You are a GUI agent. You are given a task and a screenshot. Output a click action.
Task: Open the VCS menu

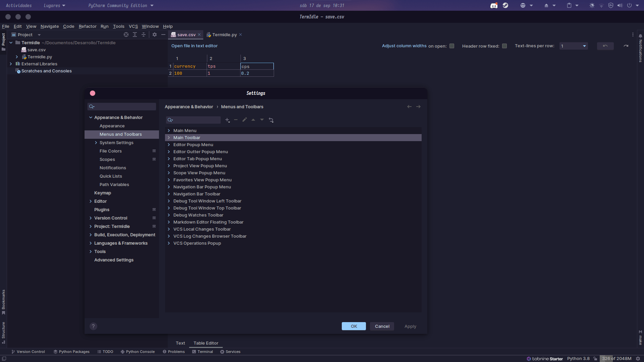[133, 26]
